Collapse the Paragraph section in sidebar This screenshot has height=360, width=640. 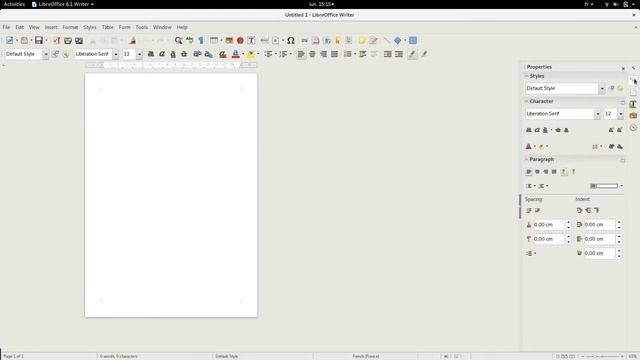527,159
